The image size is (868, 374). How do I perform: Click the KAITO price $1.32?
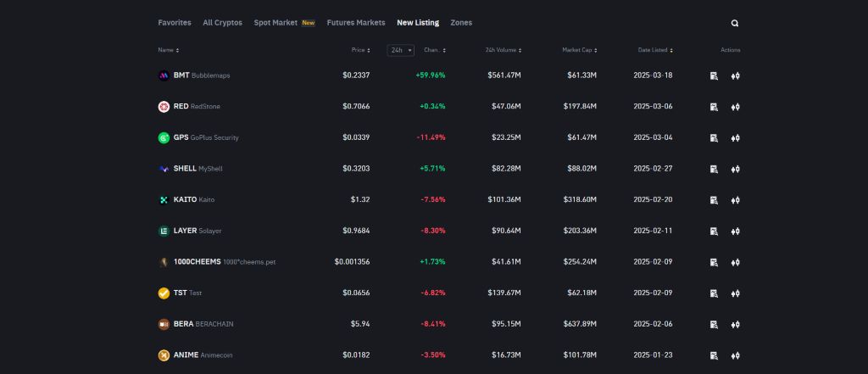point(359,199)
